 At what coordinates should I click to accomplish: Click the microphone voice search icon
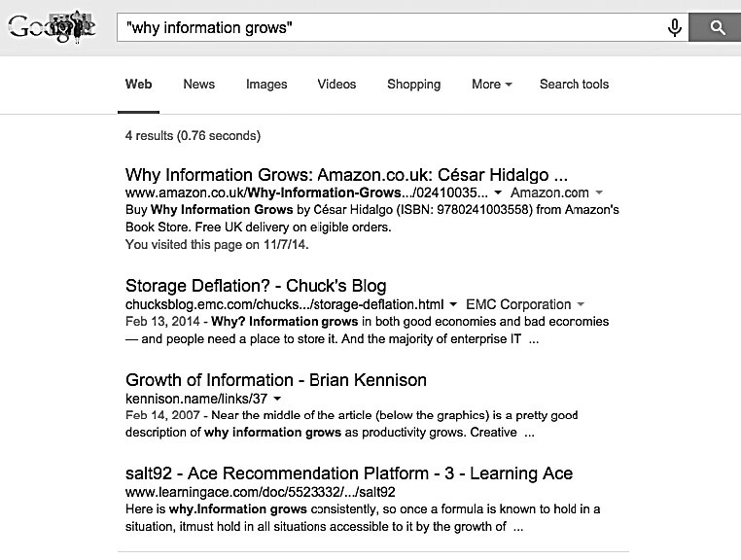[674, 27]
